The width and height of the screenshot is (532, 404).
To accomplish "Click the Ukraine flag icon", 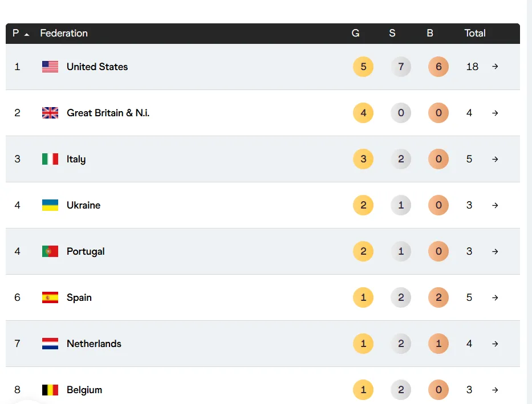I will (x=50, y=205).
